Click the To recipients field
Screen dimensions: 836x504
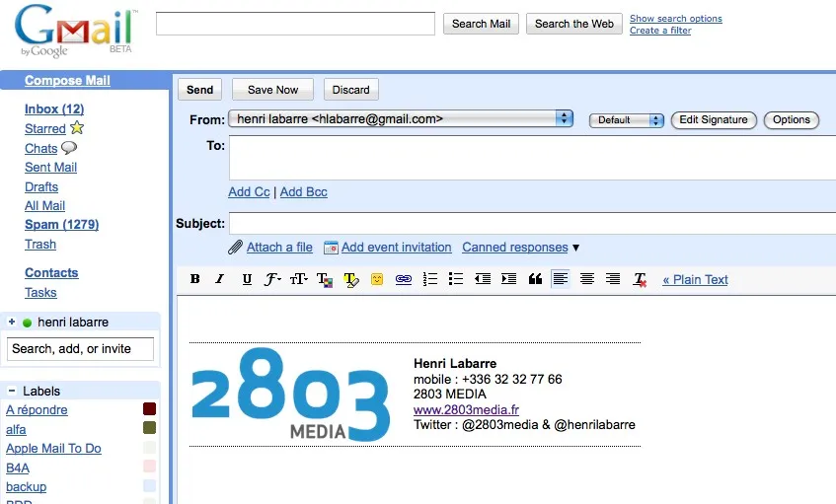(x=533, y=158)
